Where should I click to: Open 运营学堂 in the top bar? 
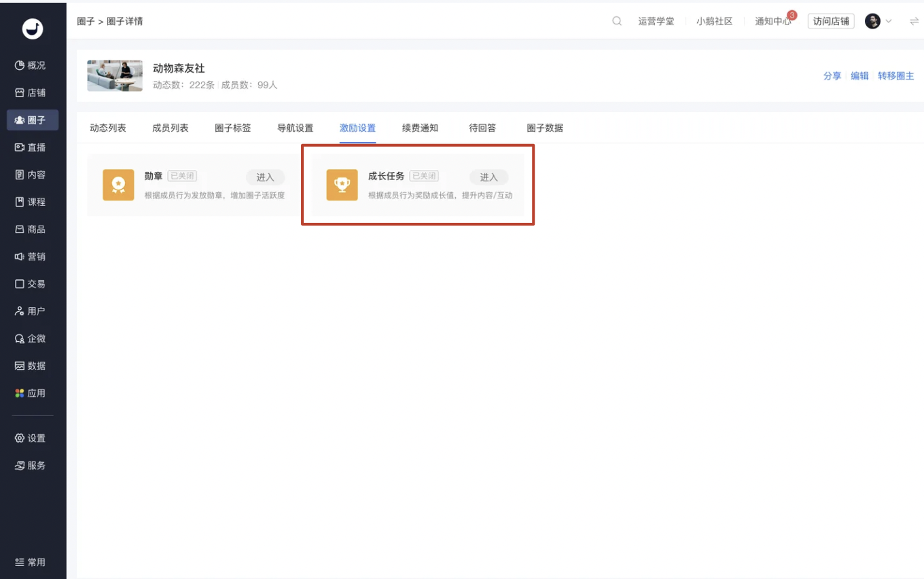pyautogui.click(x=656, y=21)
